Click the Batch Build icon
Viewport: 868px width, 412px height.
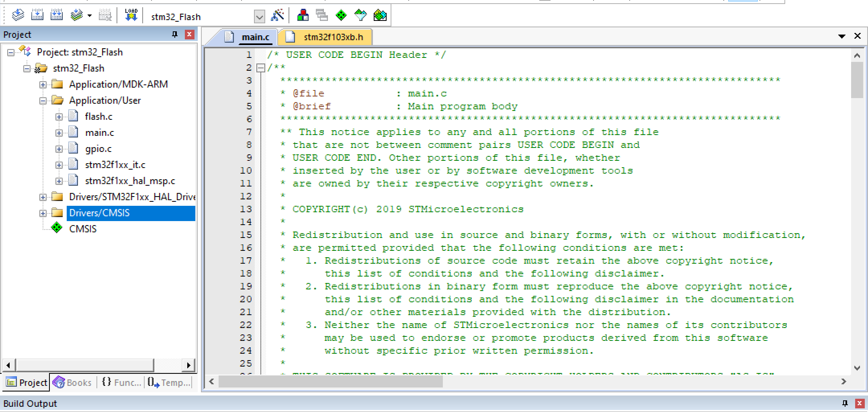[x=76, y=16]
